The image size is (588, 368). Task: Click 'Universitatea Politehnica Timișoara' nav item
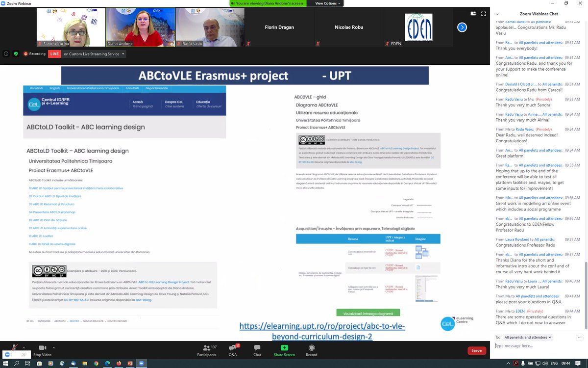pos(93,88)
